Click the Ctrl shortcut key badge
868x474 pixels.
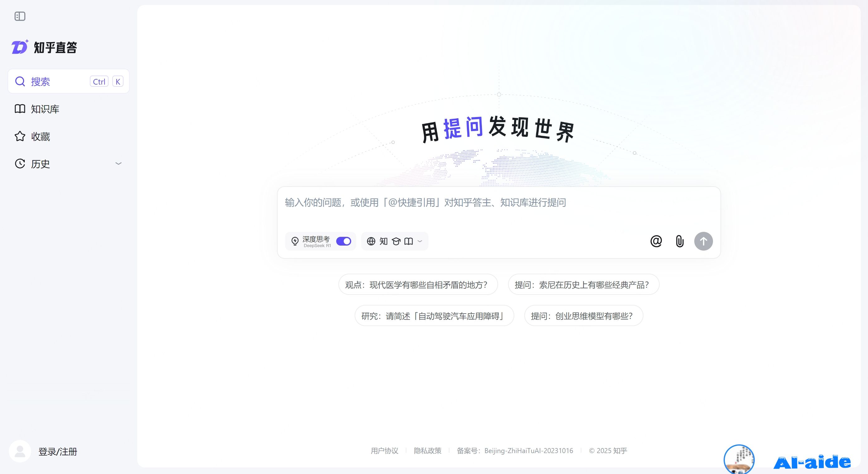[99, 81]
